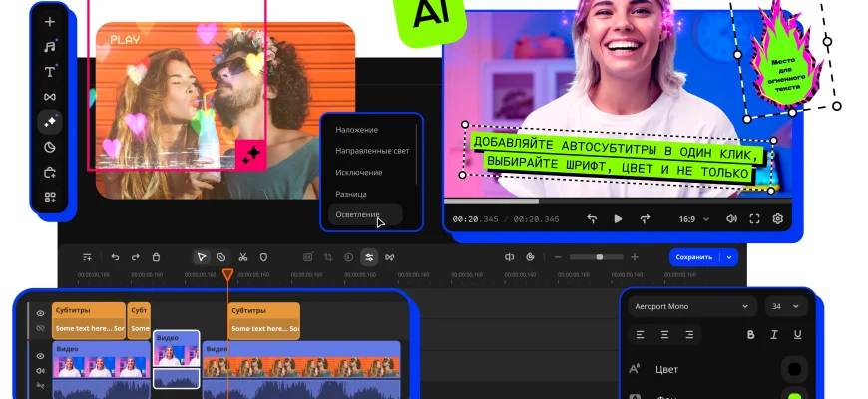The image size is (868, 399).
Task: Open the stickers pie-shaped icon in sidebar
Action: 50,147
